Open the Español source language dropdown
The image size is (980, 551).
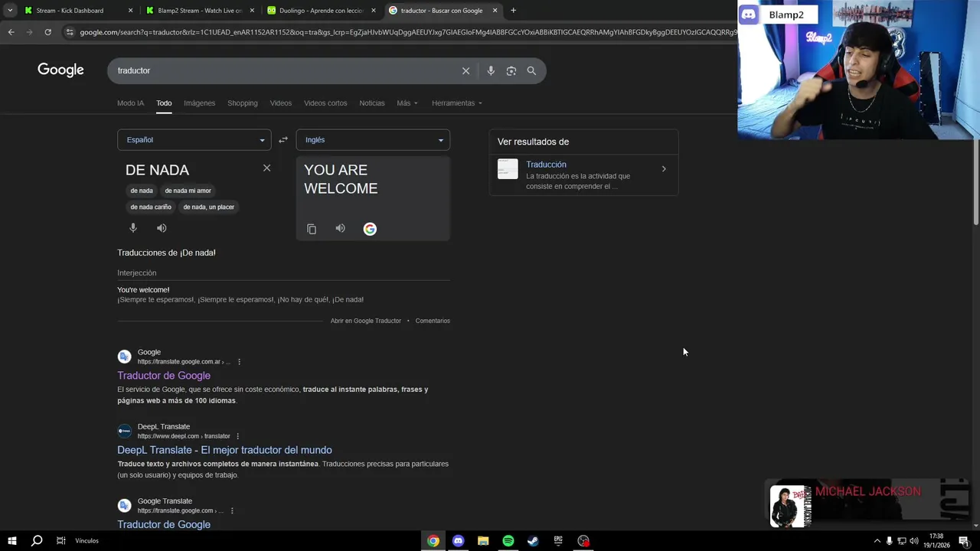tap(194, 139)
